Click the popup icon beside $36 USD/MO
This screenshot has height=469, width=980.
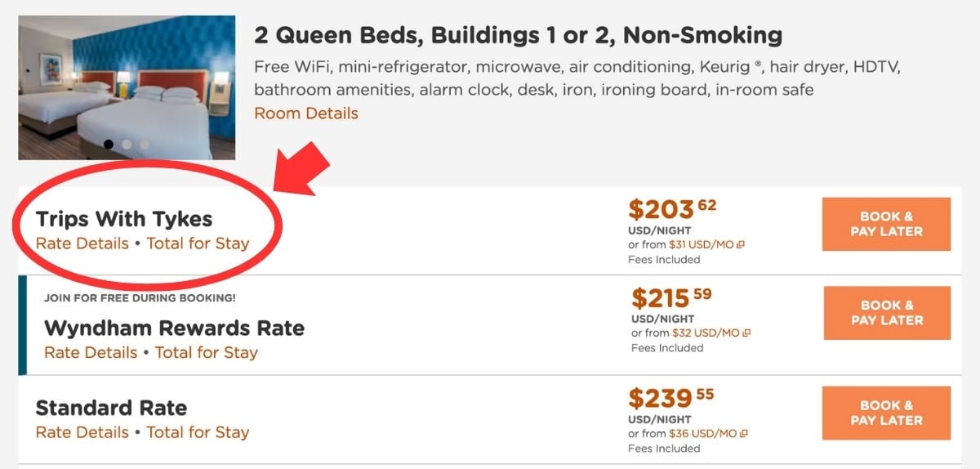click(743, 434)
